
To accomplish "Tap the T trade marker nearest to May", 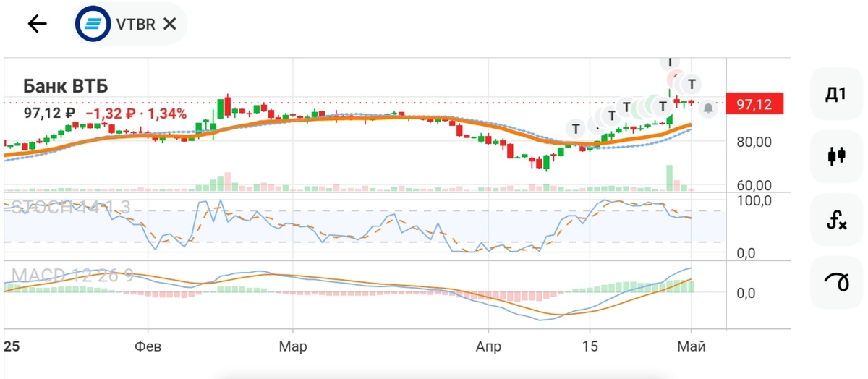I will (x=692, y=85).
